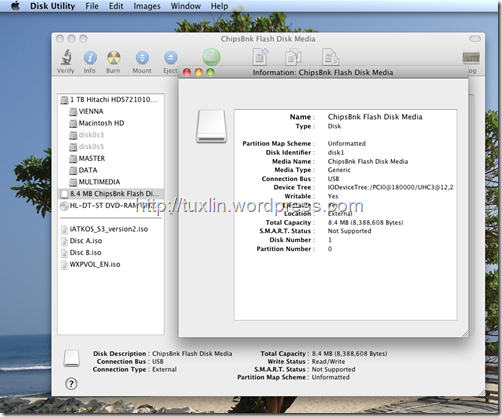Open the Apple menu
This screenshot has height=417, width=502.
click(15, 6)
